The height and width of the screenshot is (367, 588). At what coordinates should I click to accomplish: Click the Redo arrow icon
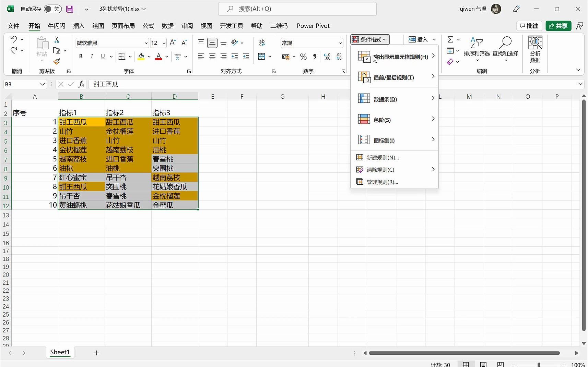(x=14, y=50)
